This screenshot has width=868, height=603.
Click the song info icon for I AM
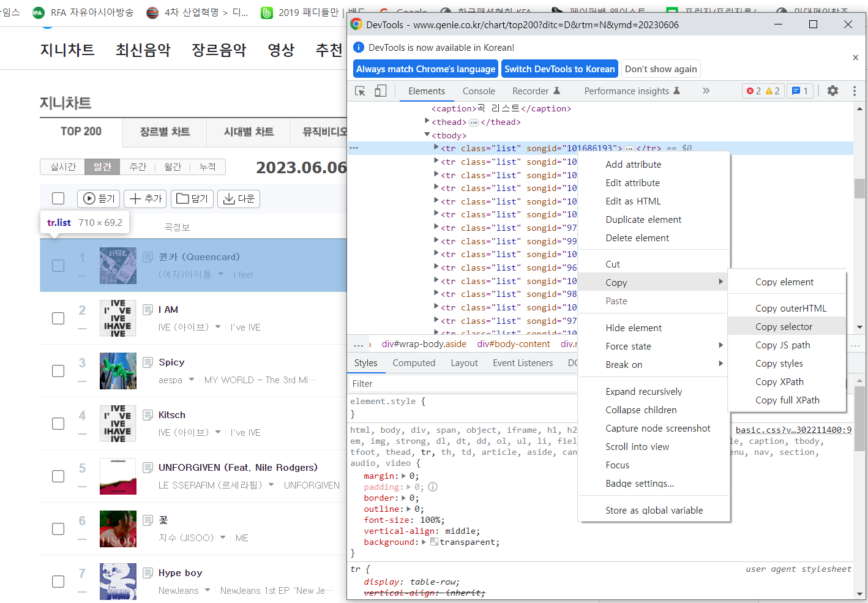tap(148, 310)
